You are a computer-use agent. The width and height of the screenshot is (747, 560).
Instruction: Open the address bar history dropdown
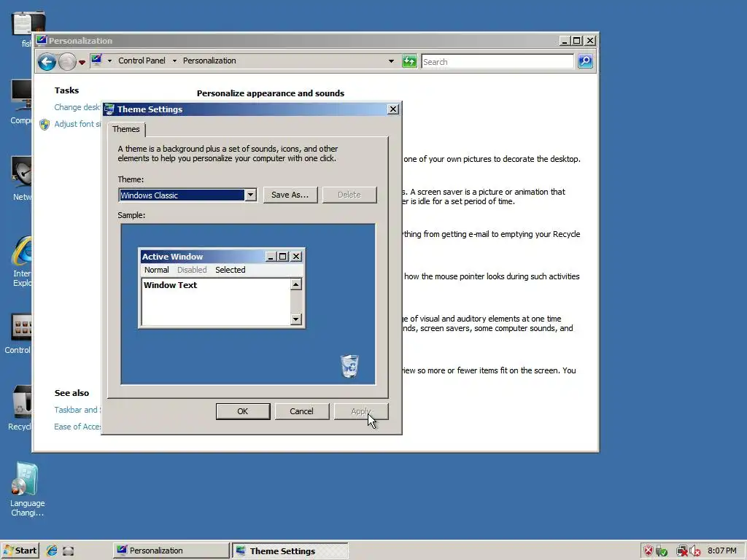click(391, 61)
